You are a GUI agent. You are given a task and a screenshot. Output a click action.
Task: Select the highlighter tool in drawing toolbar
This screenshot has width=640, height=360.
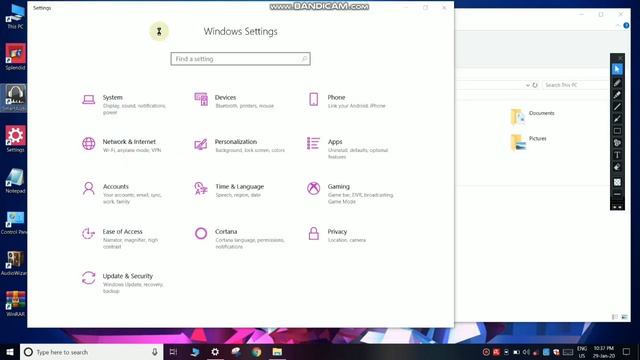coord(617,95)
